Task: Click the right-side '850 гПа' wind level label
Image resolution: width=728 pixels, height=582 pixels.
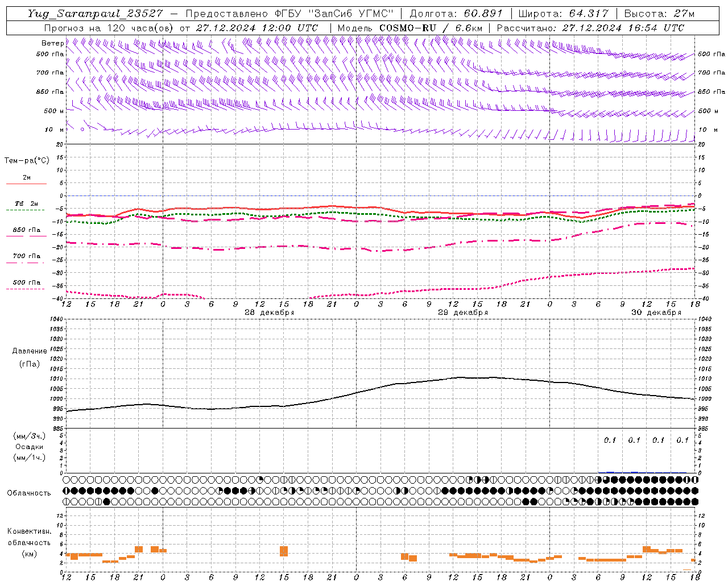Action: [x=712, y=92]
